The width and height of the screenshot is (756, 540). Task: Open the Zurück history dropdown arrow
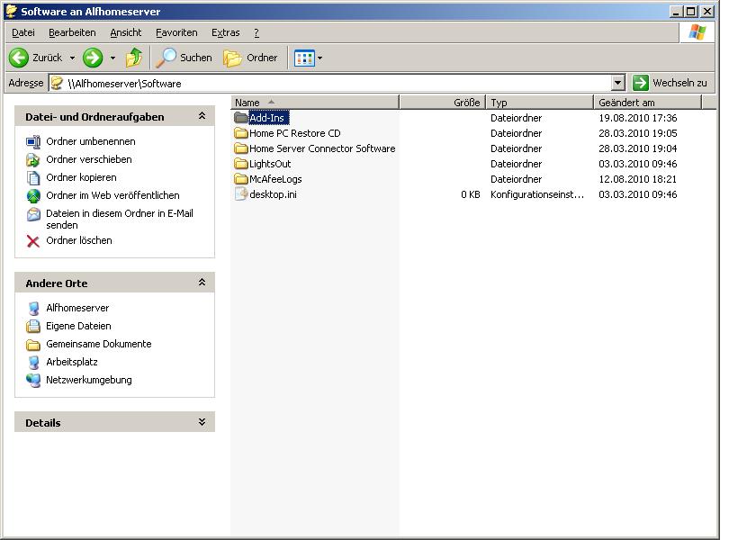tap(73, 58)
